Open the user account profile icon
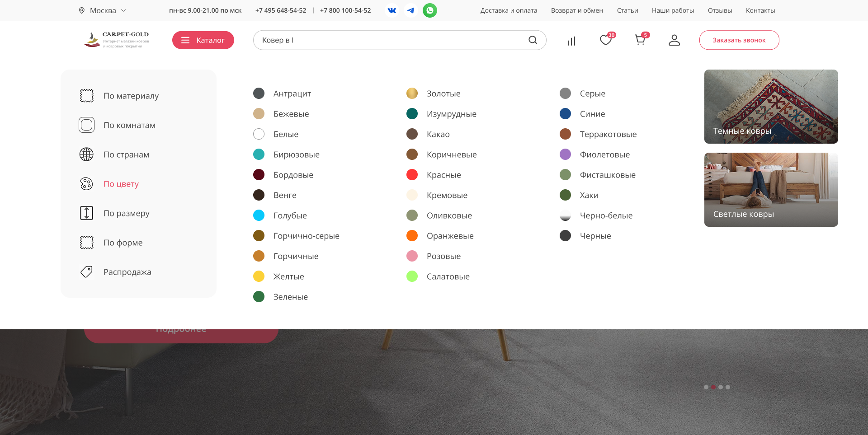 tap(674, 40)
